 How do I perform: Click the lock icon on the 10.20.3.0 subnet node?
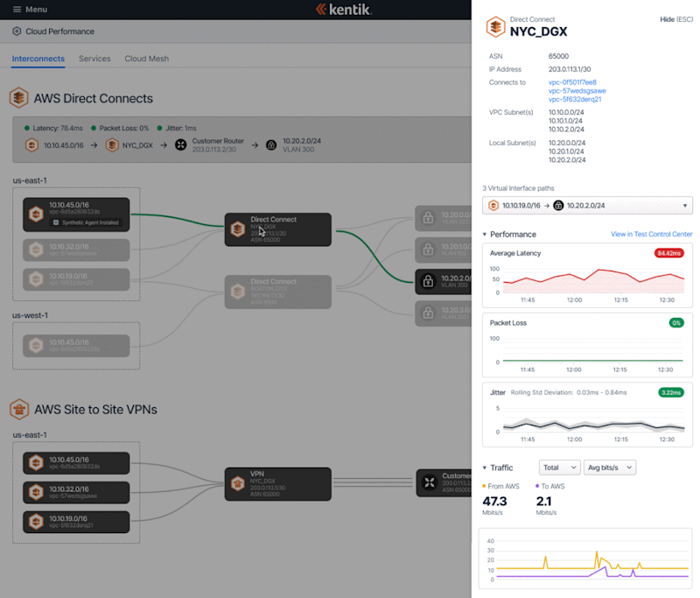point(428,313)
